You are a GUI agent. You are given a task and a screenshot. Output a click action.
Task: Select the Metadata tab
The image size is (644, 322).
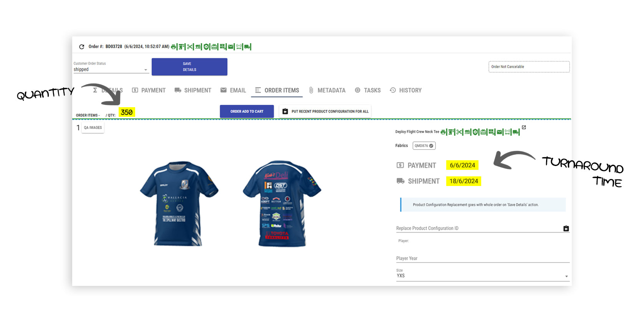(327, 90)
